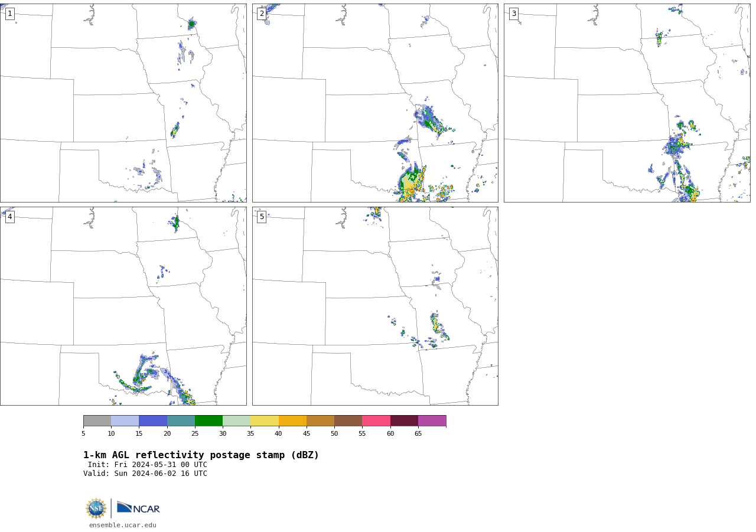756x532 pixels.
Task: Select the tan 45-50 dBZ swatch
Action: (320, 421)
